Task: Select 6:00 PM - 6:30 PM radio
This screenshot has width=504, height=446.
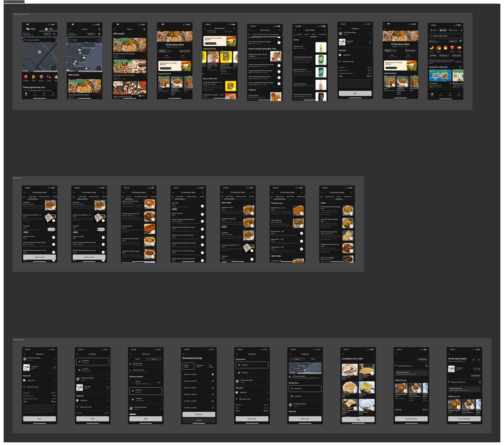Action: coord(213,381)
